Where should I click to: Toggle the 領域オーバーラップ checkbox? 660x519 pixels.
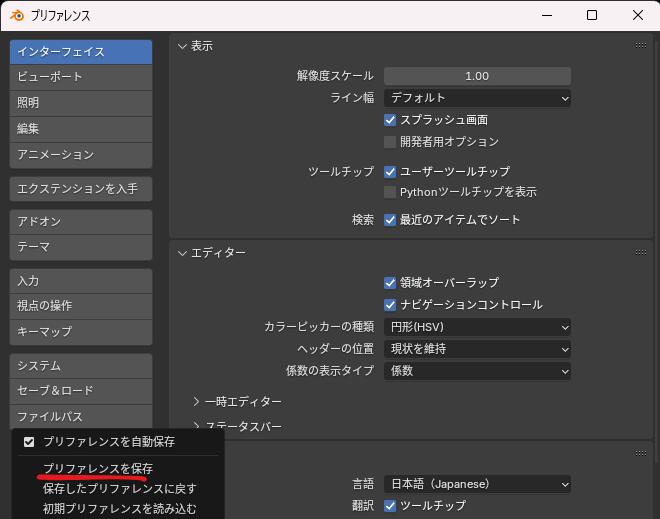390,283
